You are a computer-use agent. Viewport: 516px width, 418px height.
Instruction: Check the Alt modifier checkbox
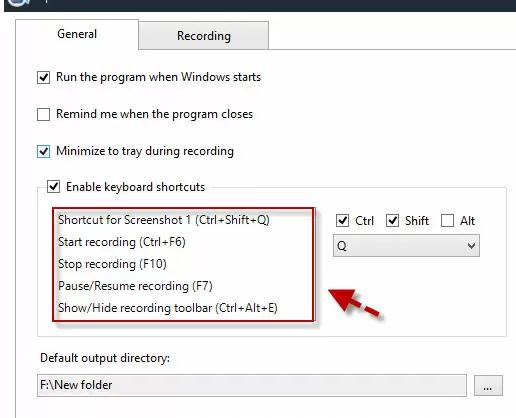pyautogui.click(x=447, y=221)
